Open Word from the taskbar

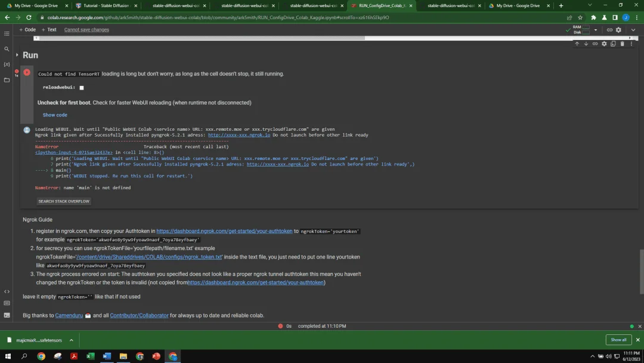tap(107, 356)
